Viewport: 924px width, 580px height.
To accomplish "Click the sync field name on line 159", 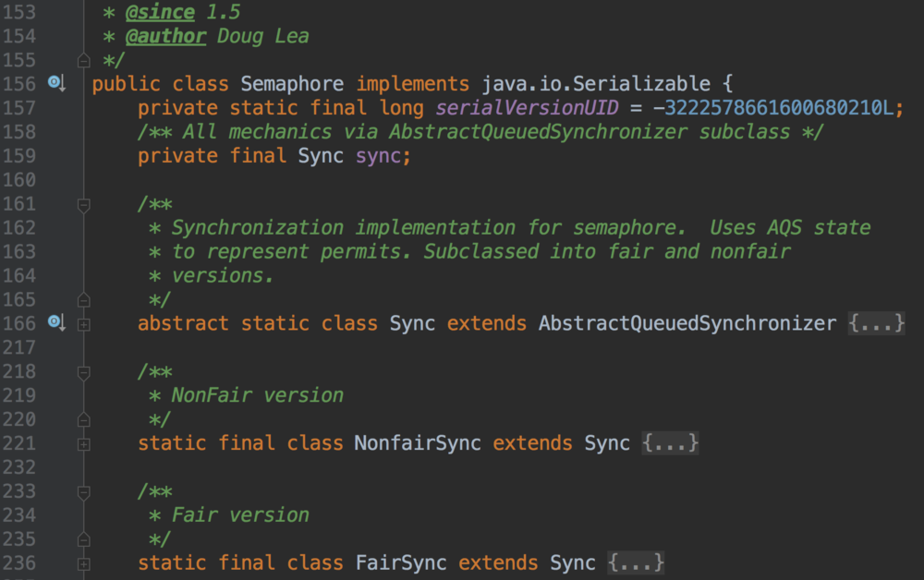I will click(x=378, y=155).
